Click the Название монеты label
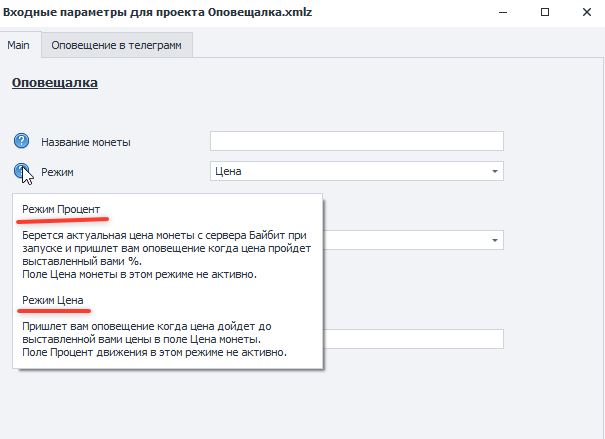The image size is (605, 439). click(x=85, y=142)
